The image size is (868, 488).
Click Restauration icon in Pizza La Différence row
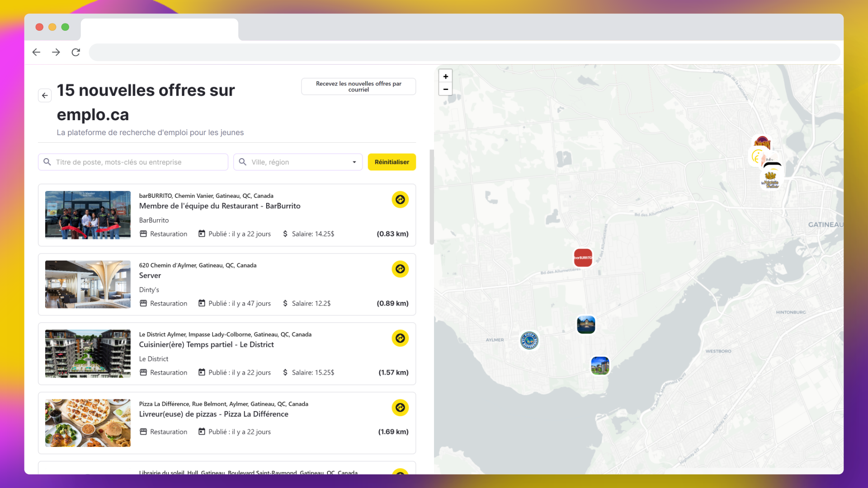point(143,432)
